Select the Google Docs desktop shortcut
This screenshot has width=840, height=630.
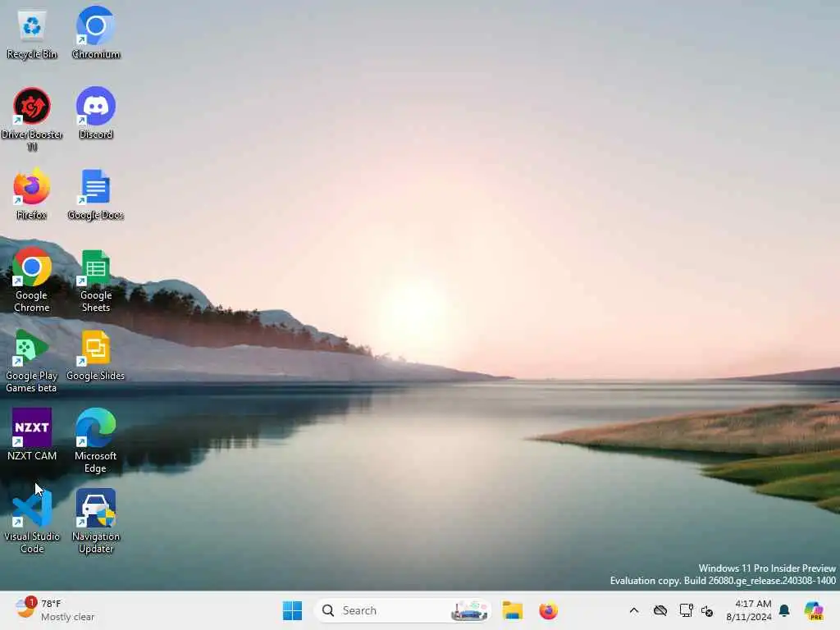tap(96, 194)
